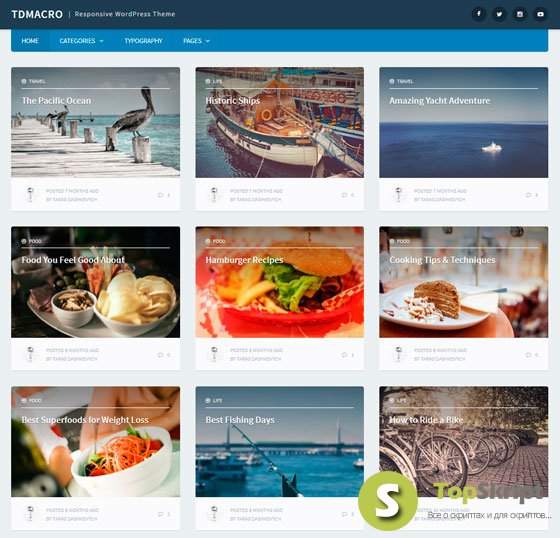Open Food You Feel Good About thumbnail

pos(95,282)
